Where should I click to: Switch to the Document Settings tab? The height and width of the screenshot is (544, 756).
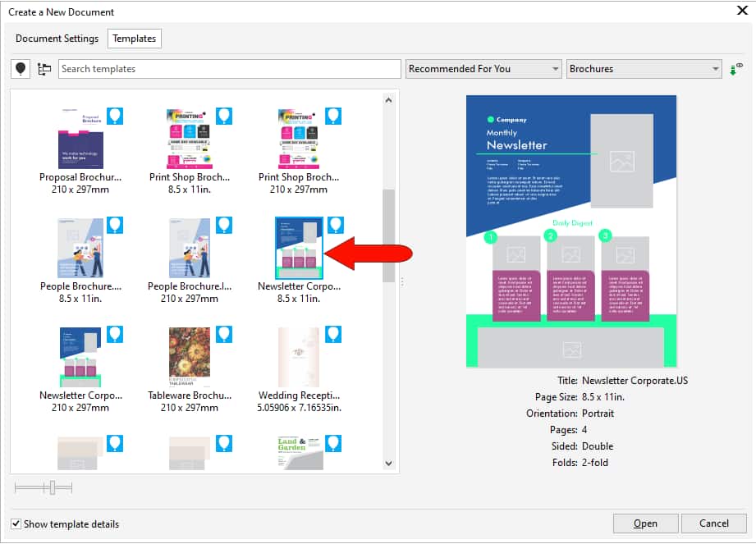point(57,38)
